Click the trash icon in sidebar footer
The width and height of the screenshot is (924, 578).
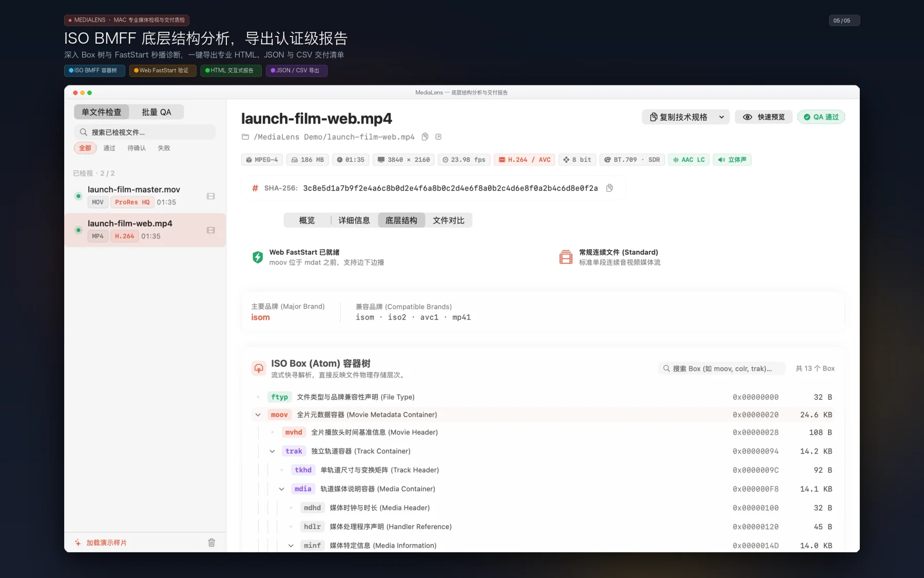tap(211, 543)
